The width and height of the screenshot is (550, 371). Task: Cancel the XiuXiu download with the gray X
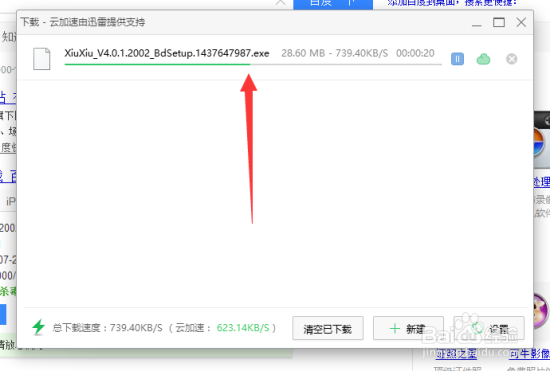click(511, 59)
